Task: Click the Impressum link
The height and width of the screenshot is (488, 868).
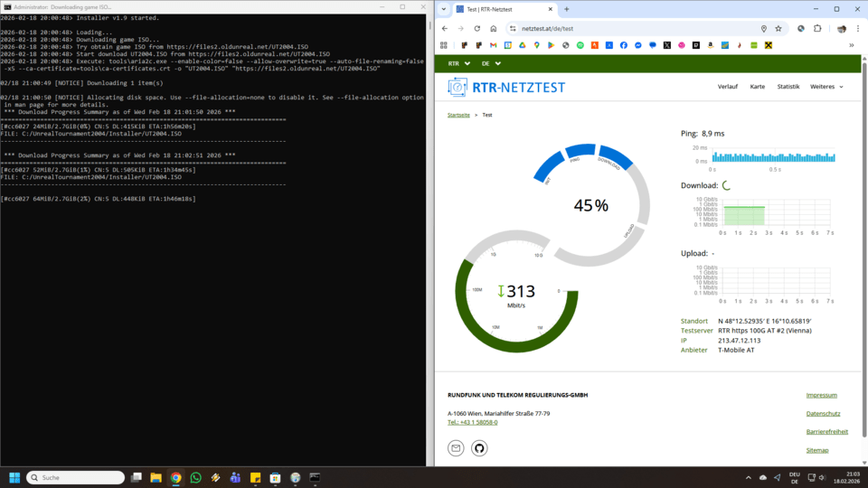Action: click(821, 395)
